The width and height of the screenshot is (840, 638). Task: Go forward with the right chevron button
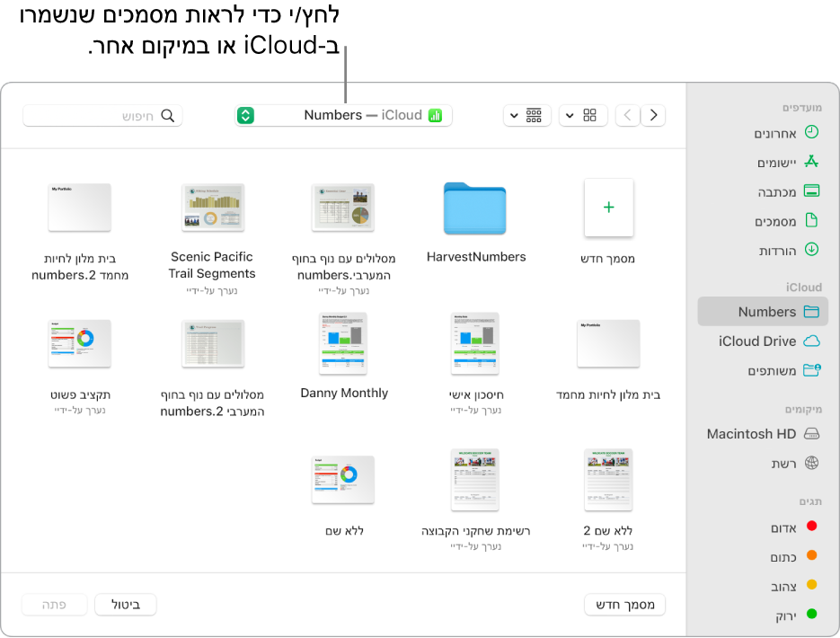coord(653,115)
